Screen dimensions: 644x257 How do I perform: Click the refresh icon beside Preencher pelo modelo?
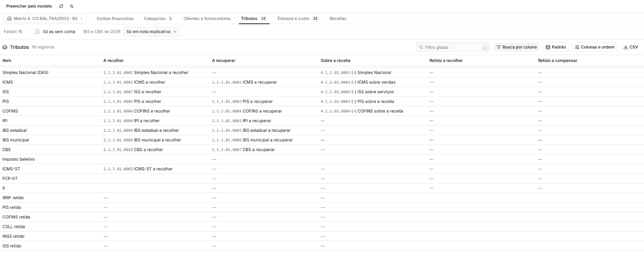(61, 6)
